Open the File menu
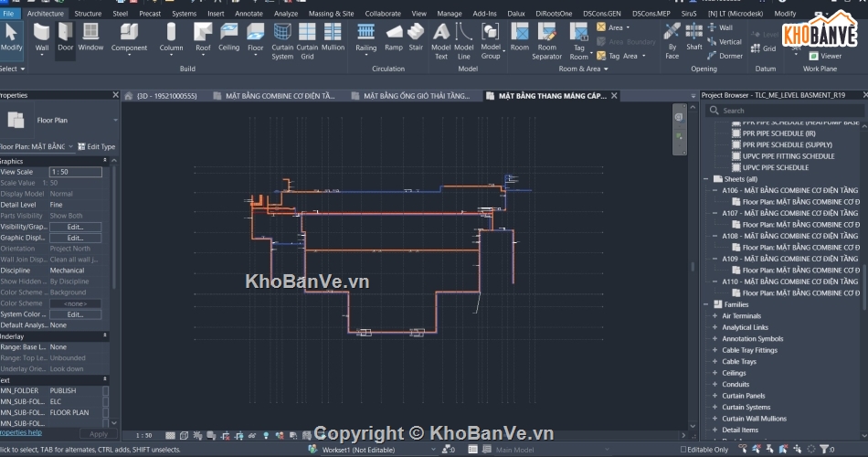The width and height of the screenshot is (868, 457). [9, 14]
